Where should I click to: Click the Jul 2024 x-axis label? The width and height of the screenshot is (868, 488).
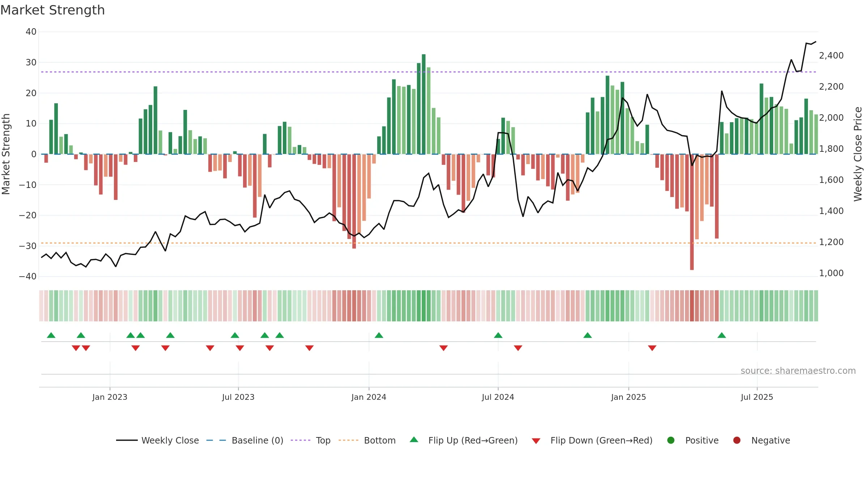click(x=498, y=397)
